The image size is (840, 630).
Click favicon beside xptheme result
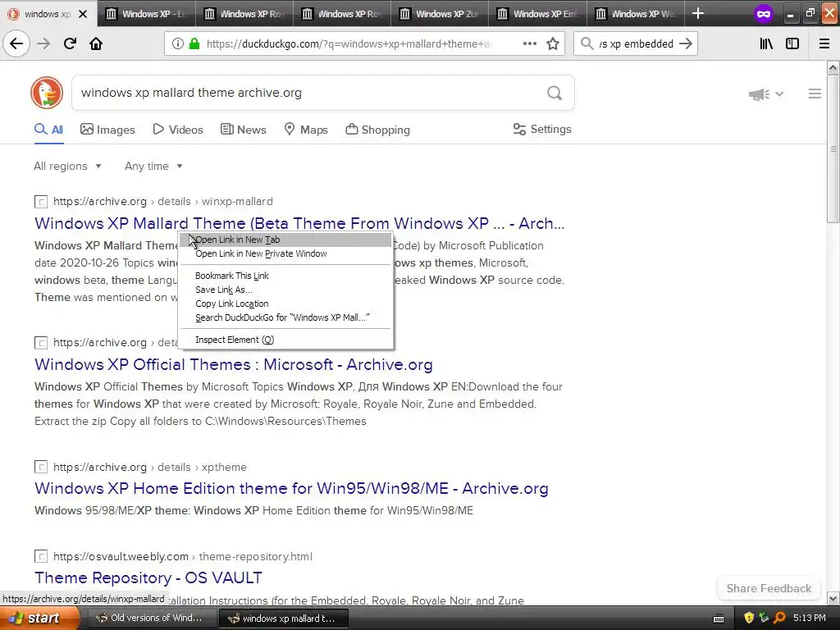point(41,467)
